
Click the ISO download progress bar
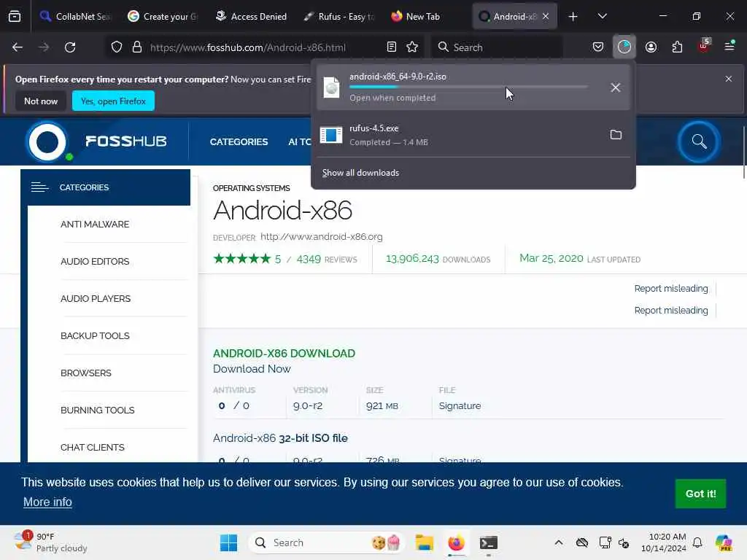[x=469, y=87]
